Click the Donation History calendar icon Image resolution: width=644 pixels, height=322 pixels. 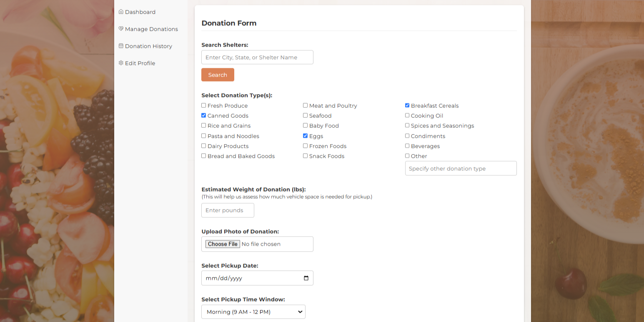[x=121, y=46]
